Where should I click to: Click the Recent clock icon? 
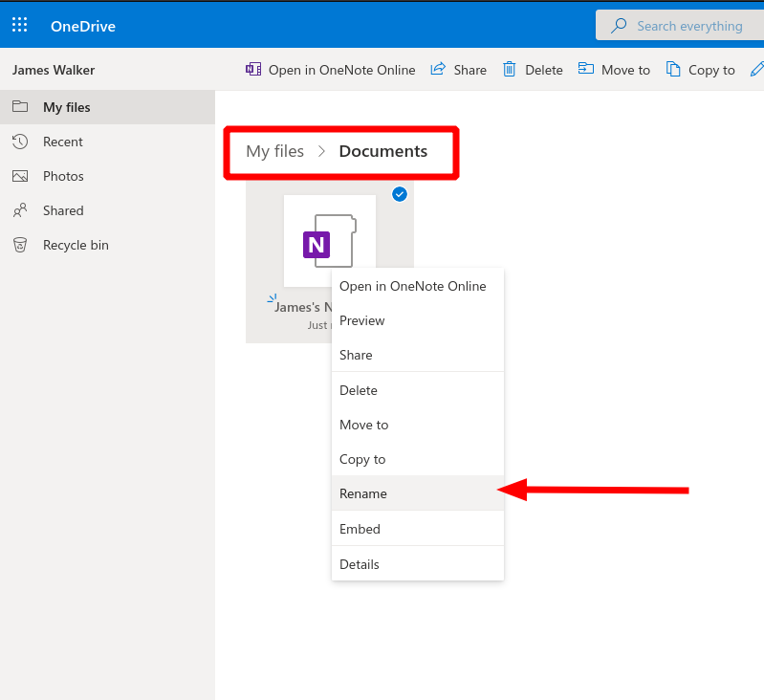20,142
